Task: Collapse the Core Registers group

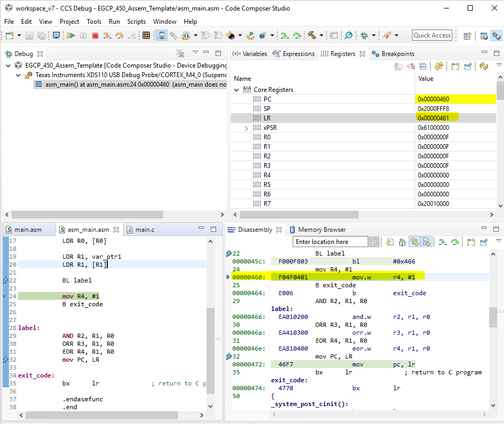Action: [x=236, y=90]
